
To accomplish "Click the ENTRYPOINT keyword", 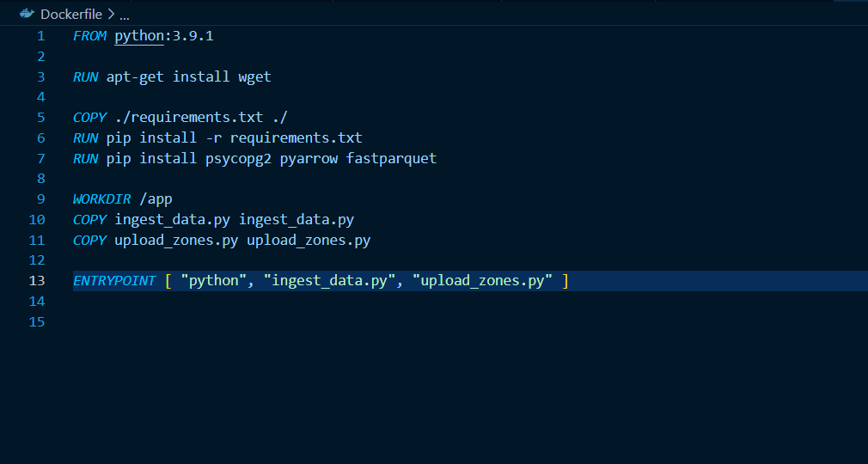I will click(114, 281).
